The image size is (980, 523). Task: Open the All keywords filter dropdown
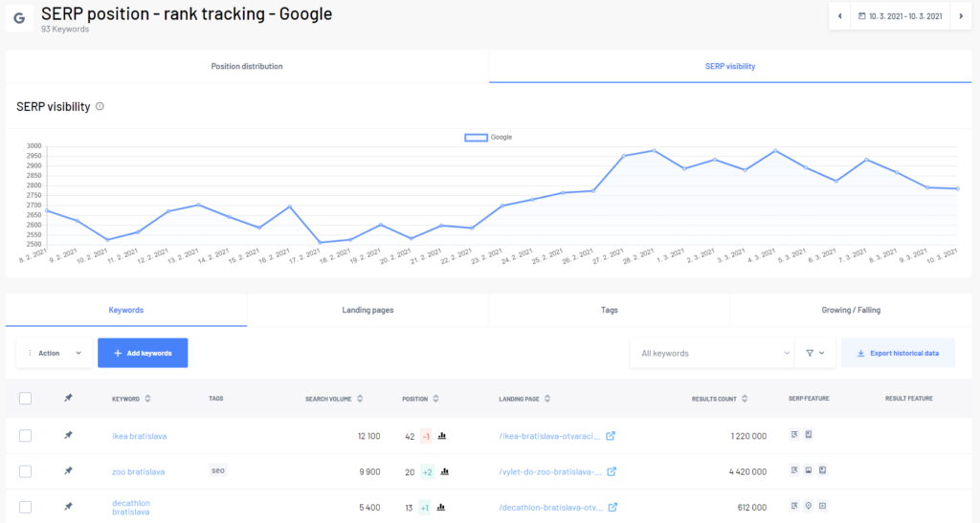(x=712, y=353)
